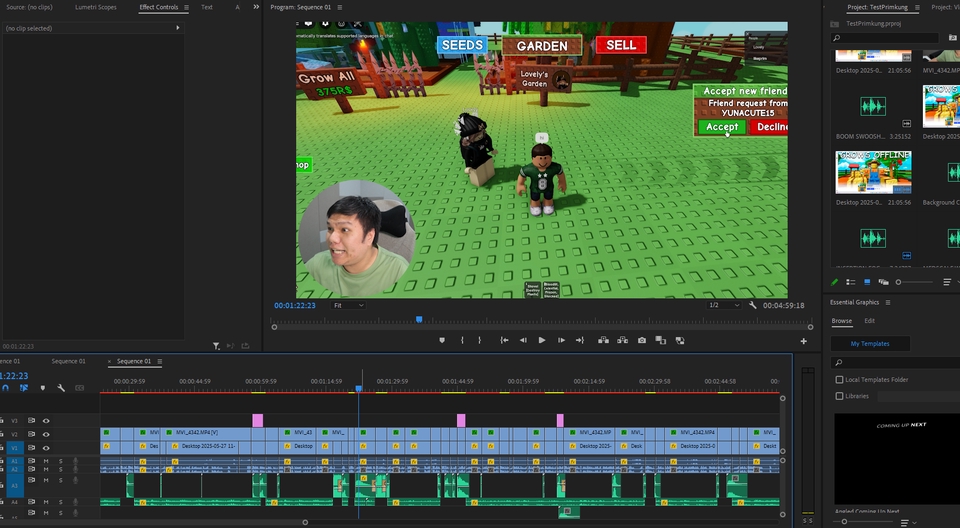Adjust Project panel thumbnail size slider
Image resolution: width=960 pixels, height=528 pixels.
[898, 282]
